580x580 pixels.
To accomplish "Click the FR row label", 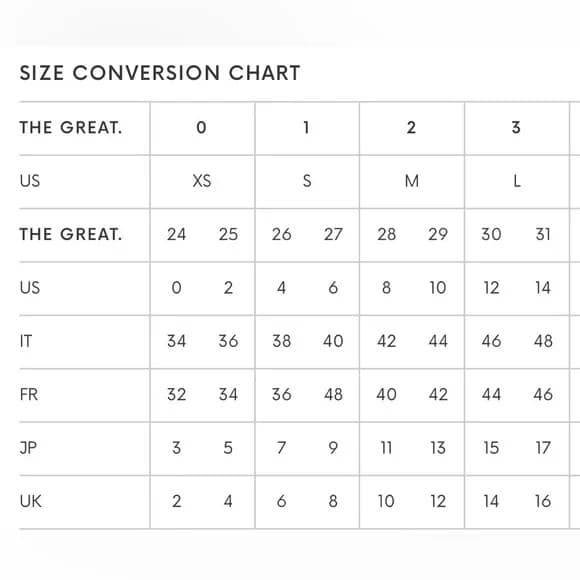I will (29, 395).
